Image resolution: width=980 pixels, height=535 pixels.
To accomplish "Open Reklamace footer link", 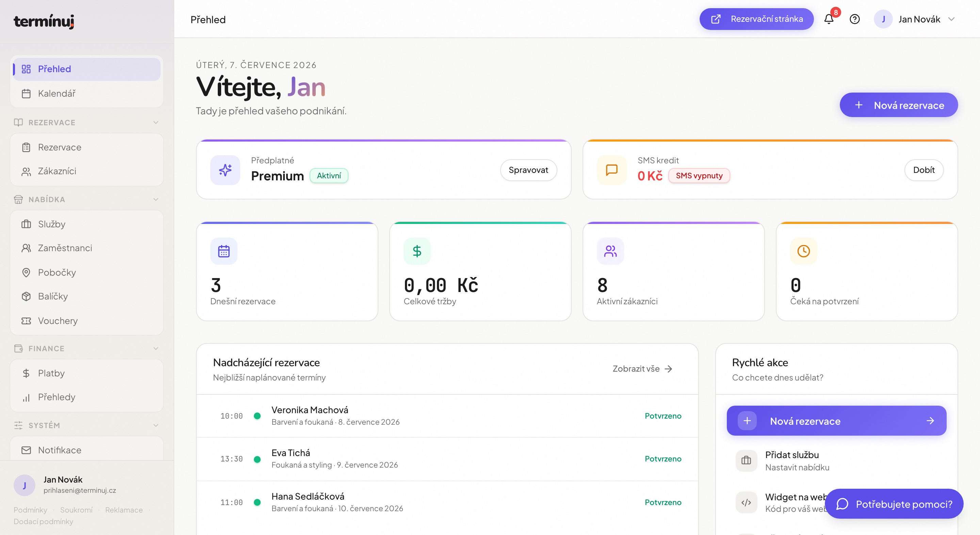I will click(x=124, y=510).
